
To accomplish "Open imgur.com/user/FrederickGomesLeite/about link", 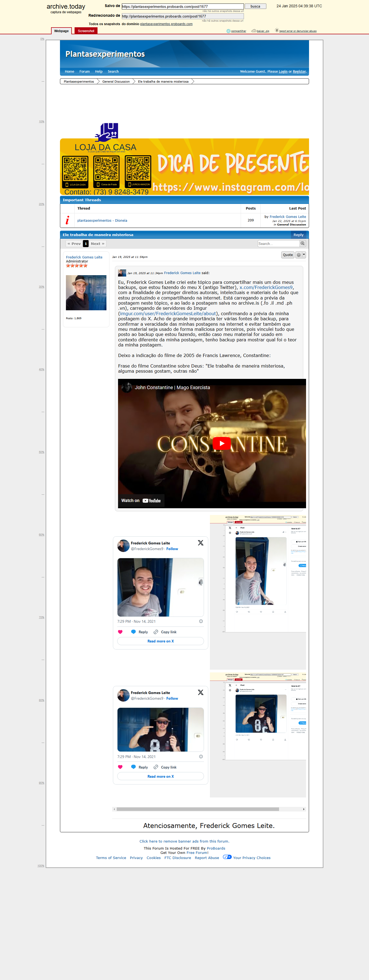I will point(168,314).
